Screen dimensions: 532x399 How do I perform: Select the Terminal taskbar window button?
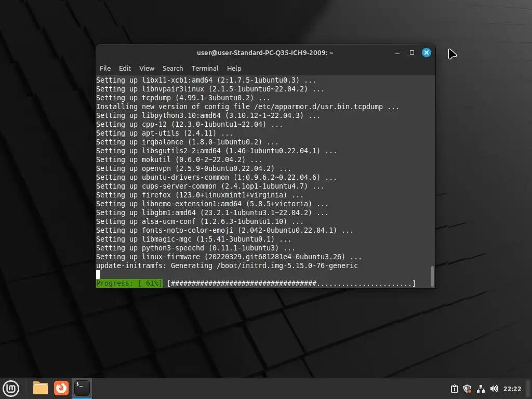tap(82, 388)
